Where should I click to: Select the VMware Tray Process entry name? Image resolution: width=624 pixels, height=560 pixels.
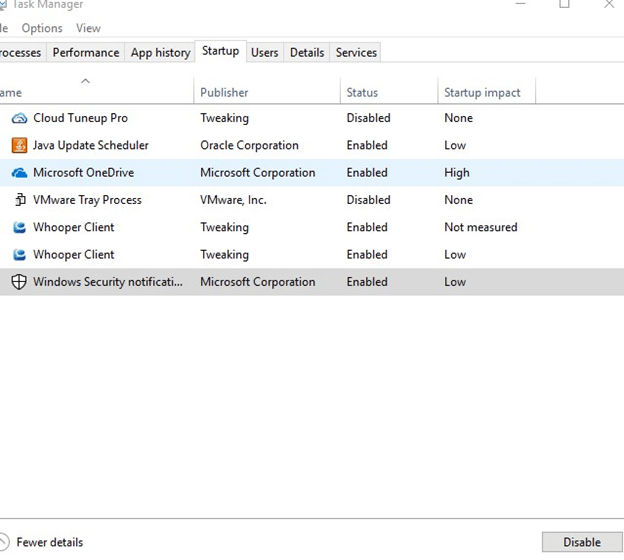[x=87, y=200]
